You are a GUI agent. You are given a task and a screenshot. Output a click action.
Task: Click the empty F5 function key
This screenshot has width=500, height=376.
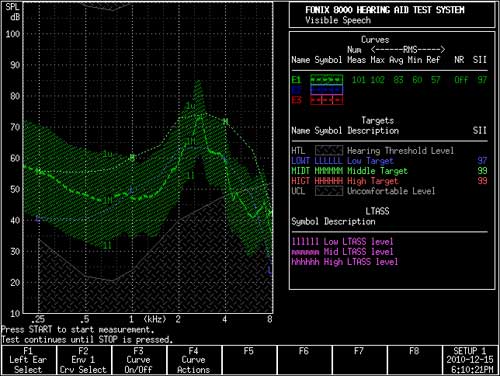(x=249, y=360)
